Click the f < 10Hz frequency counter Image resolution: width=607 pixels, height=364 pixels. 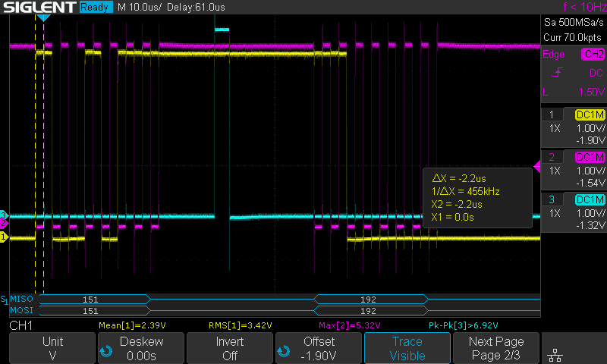(584, 7)
